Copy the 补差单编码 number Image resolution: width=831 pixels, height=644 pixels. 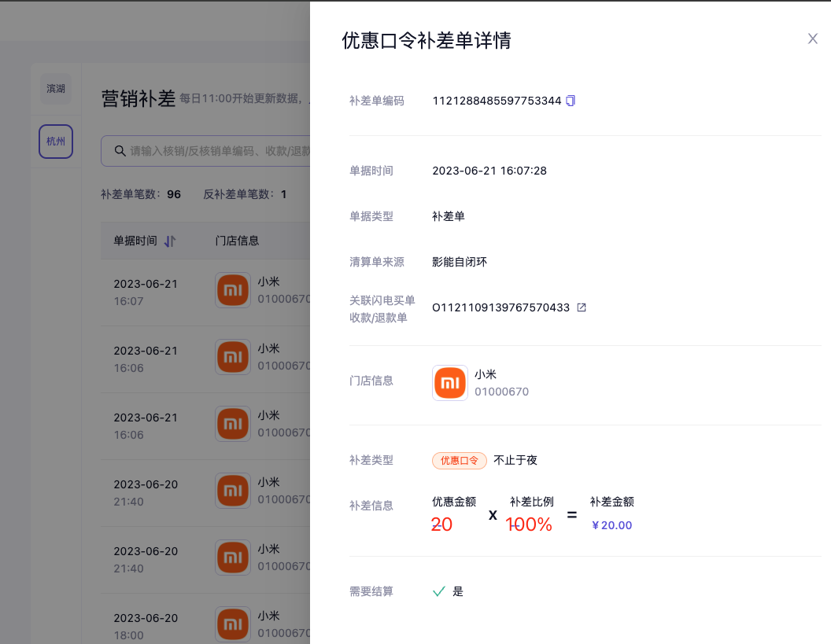571,101
